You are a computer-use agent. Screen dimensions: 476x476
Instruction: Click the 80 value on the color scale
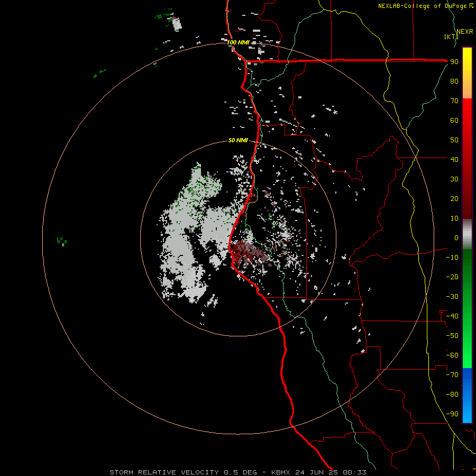coord(454,81)
